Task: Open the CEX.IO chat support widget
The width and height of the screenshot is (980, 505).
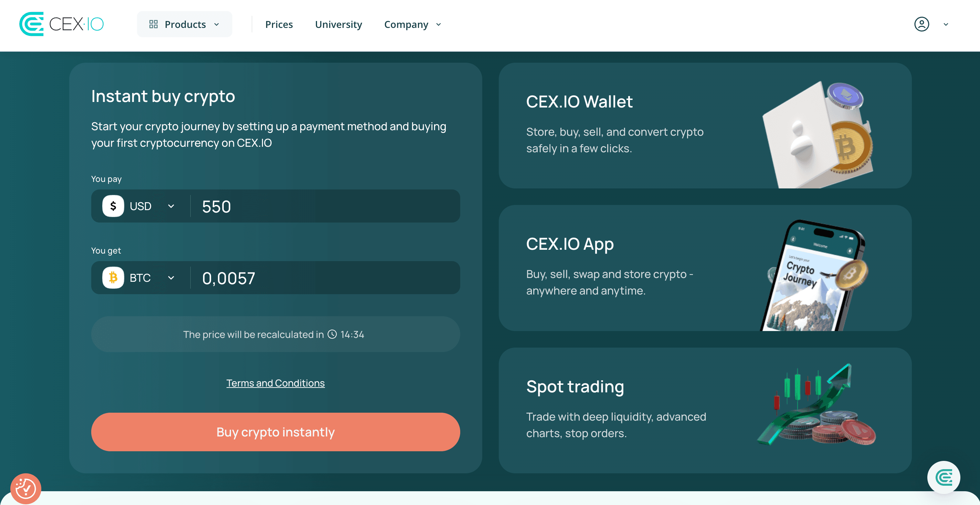Action: pos(944,477)
